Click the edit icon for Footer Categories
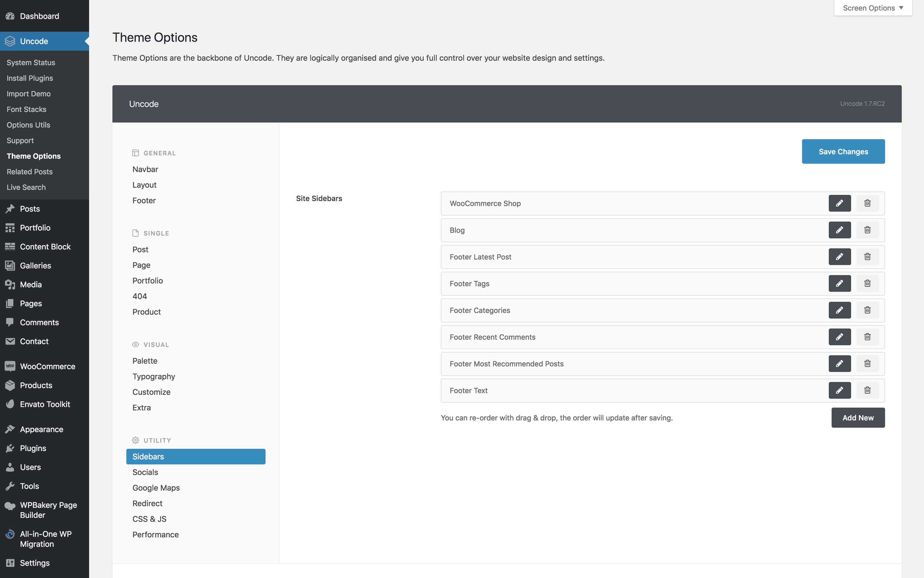924x578 pixels. pyautogui.click(x=839, y=310)
